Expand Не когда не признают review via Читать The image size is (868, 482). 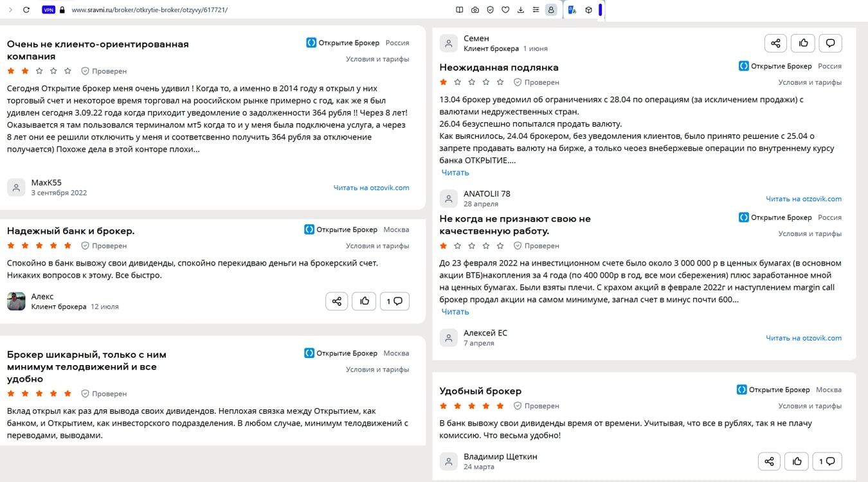455,312
